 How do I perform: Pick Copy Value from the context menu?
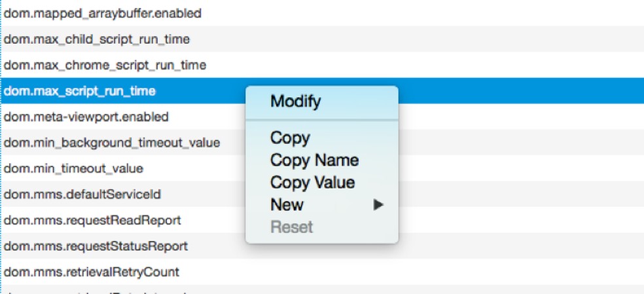312,183
